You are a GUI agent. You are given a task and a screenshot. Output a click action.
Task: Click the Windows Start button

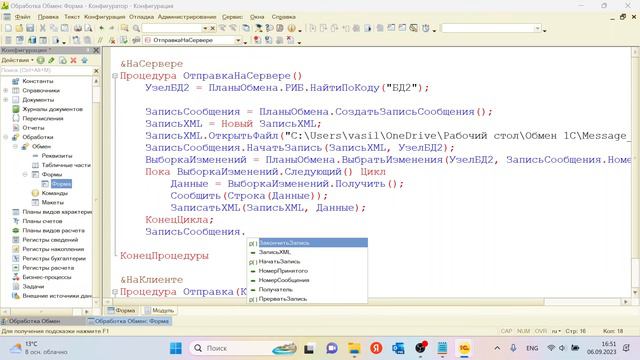(x=176, y=348)
